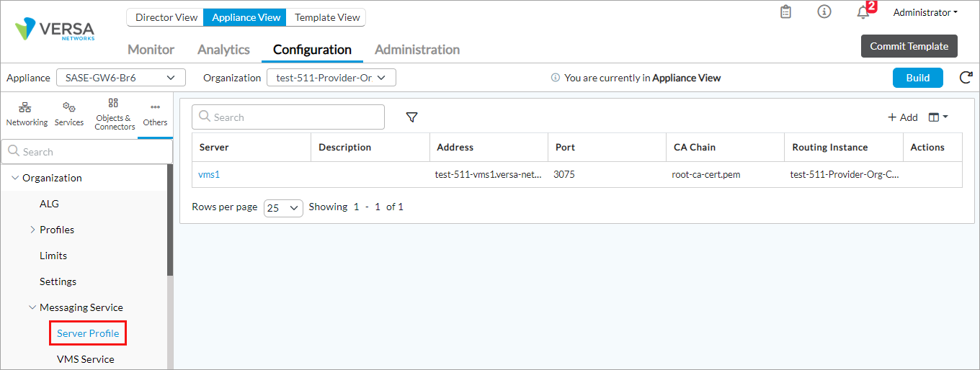Click the Server column header
The height and width of the screenshot is (370, 980).
[x=251, y=147]
